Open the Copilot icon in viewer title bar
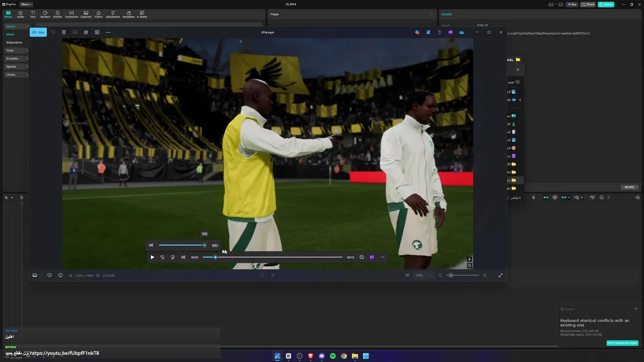Screen dimensions: 644x362 point(417,32)
